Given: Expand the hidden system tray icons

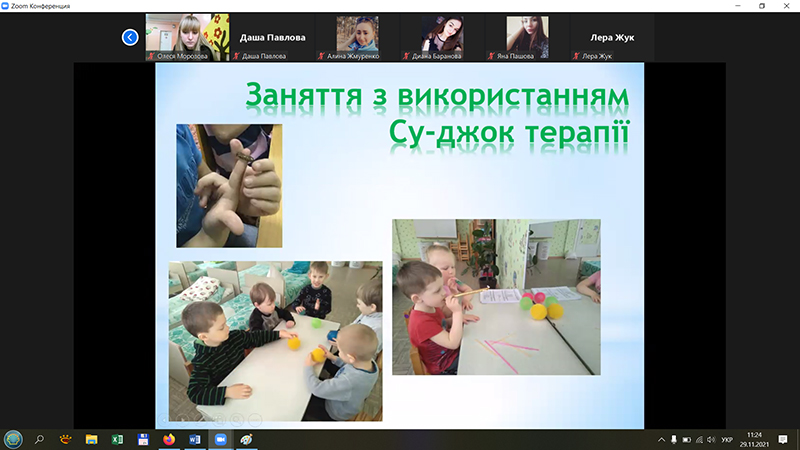Looking at the screenshot, I should point(661,439).
